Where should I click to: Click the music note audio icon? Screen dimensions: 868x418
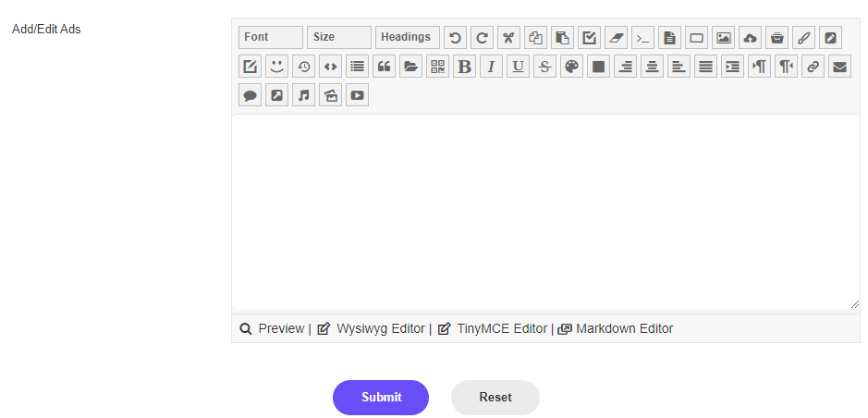coord(304,95)
